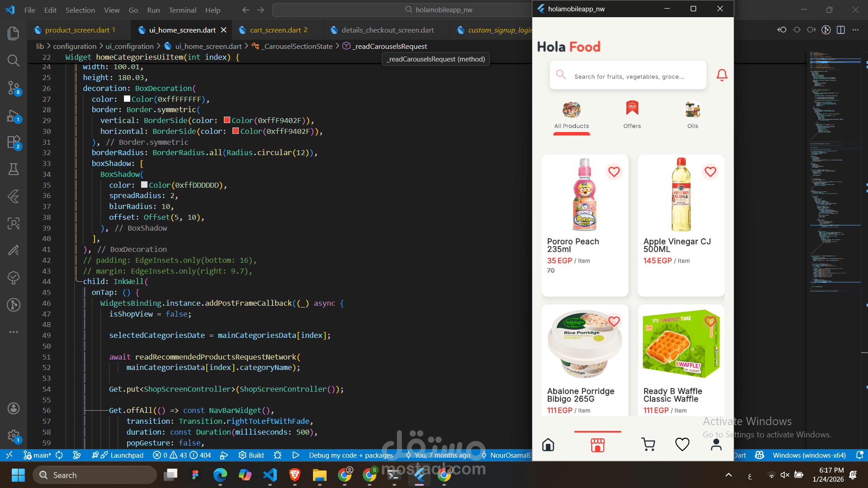Viewport: 868px width, 488px height.
Task: Open the File menu
Action: 30,10
